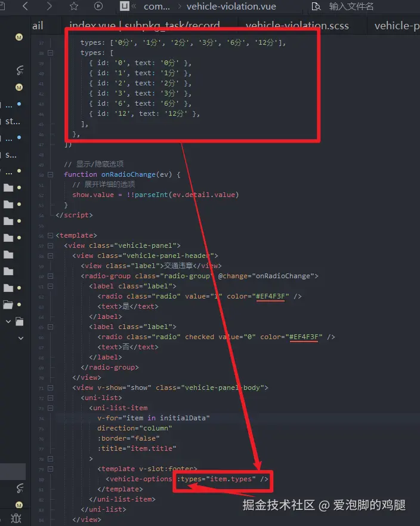
Task: Click the onRadioChange function name in the declaration
Action: tap(128, 174)
